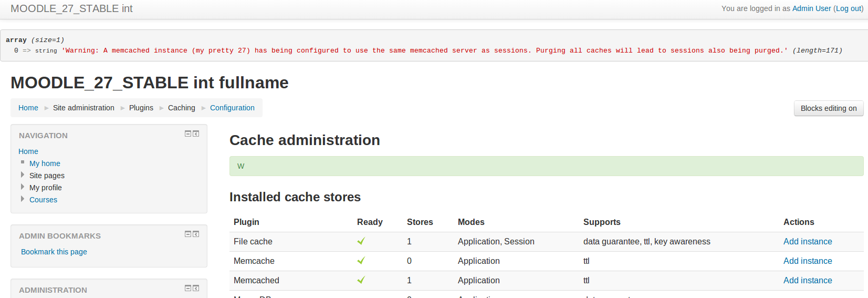Select Caching in the breadcrumb

pyautogui.click(x=182, y=108)
